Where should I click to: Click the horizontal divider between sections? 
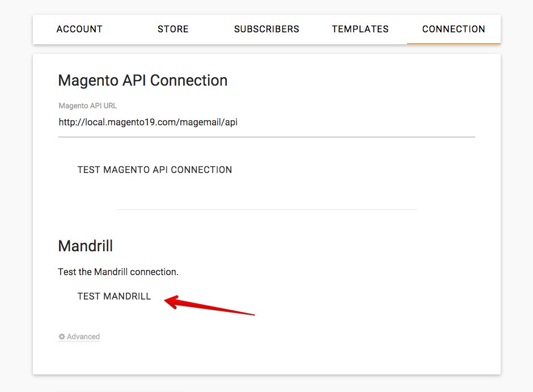coord(266,209)
